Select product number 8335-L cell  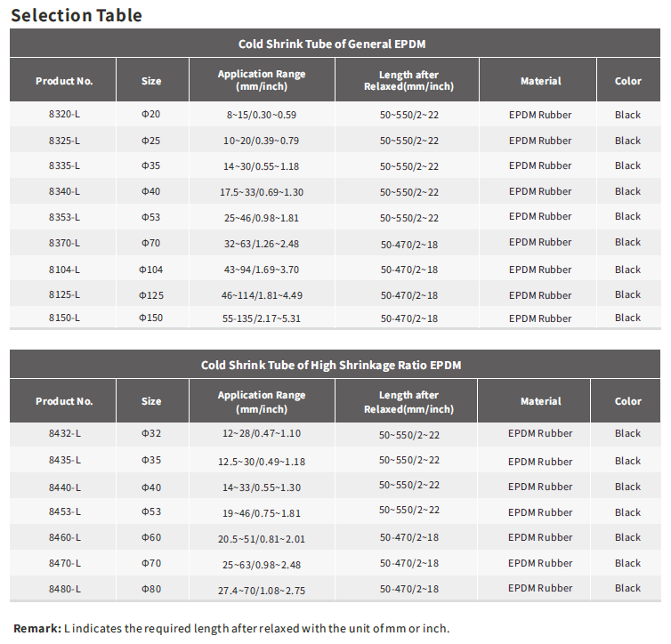(64, 165)
